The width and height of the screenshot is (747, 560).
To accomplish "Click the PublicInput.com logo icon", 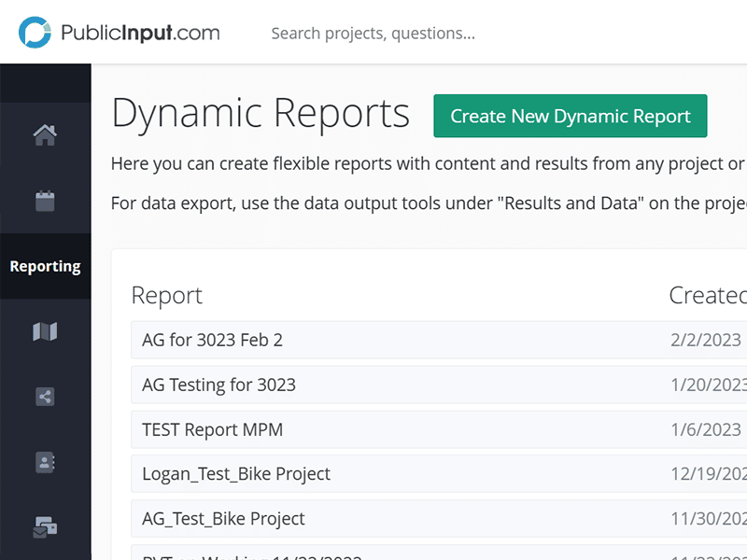I will (x=35, y=33).
